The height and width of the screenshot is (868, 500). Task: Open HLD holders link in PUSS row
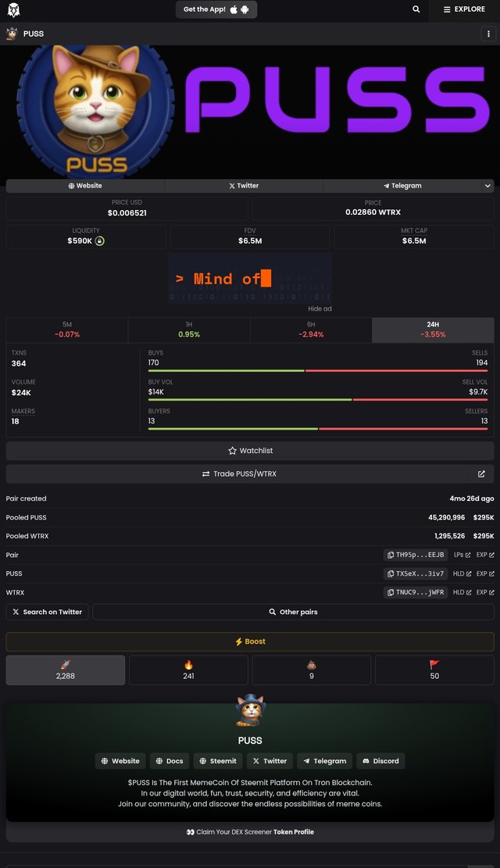pyautogui.click(x=462, y=573)
